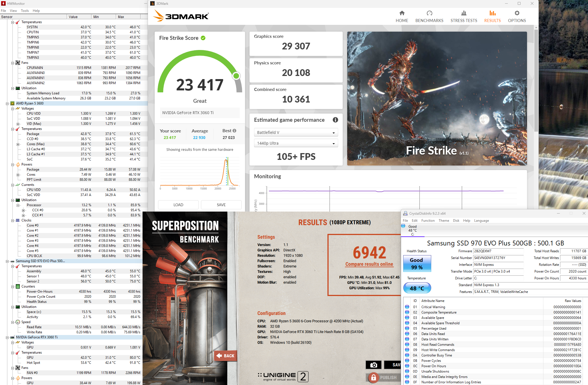Click the Fire Strike score gauge indicator
Viewport: 588px width, 385px height.
tap(236, 76)
